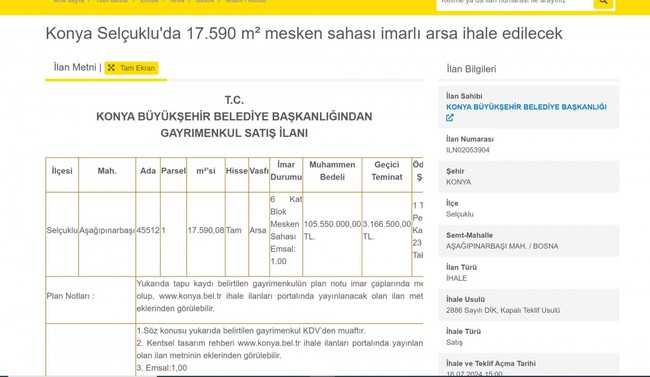Click the page title about 17.590 m² arsa
Viewport: 650px width, 377px height.
[304, 34]
